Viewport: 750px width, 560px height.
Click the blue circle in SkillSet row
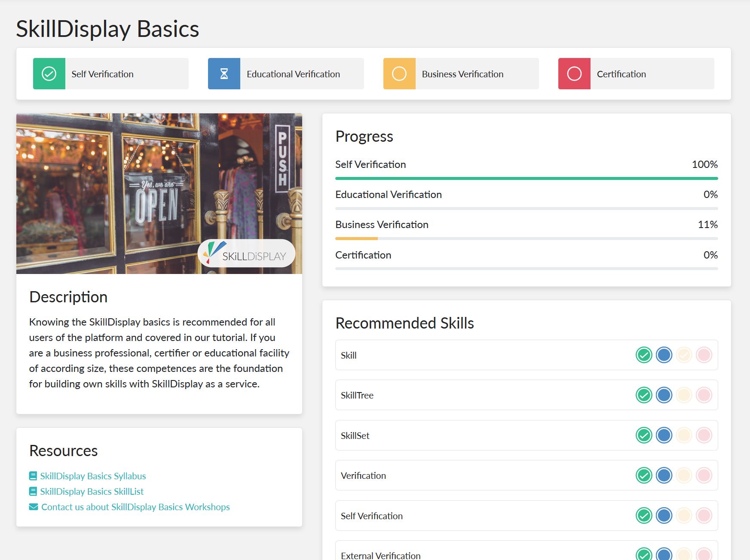[x=664, y=435]
